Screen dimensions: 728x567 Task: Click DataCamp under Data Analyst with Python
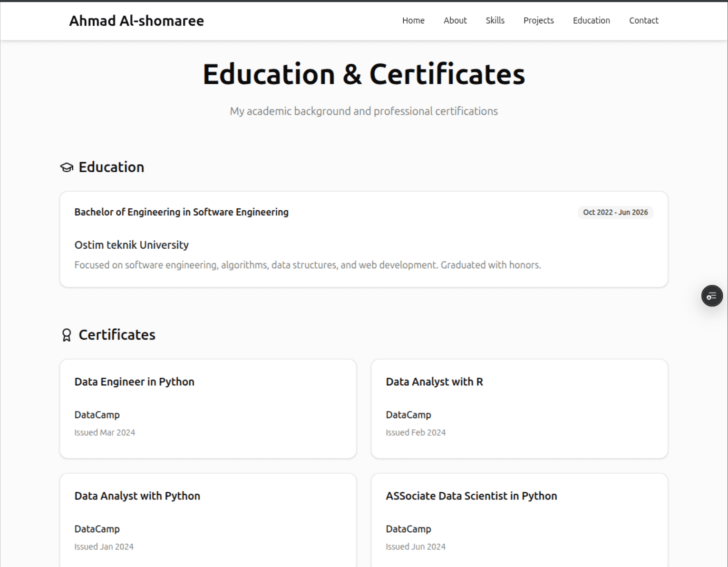tap(97, 529)
